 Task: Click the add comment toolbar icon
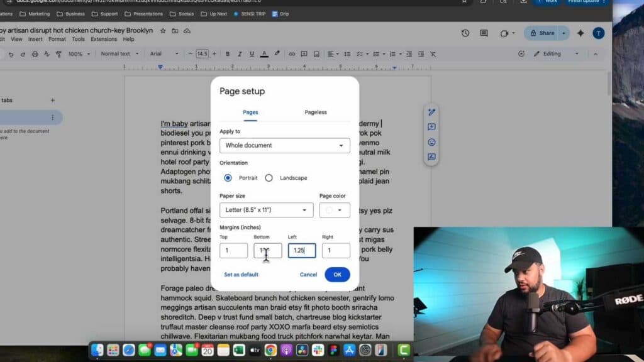pos(304,54)
